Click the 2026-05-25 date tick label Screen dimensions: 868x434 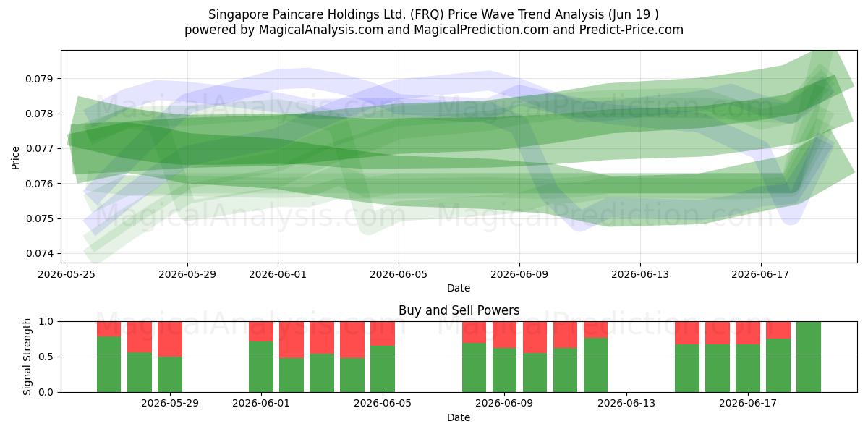coord(67,274)
